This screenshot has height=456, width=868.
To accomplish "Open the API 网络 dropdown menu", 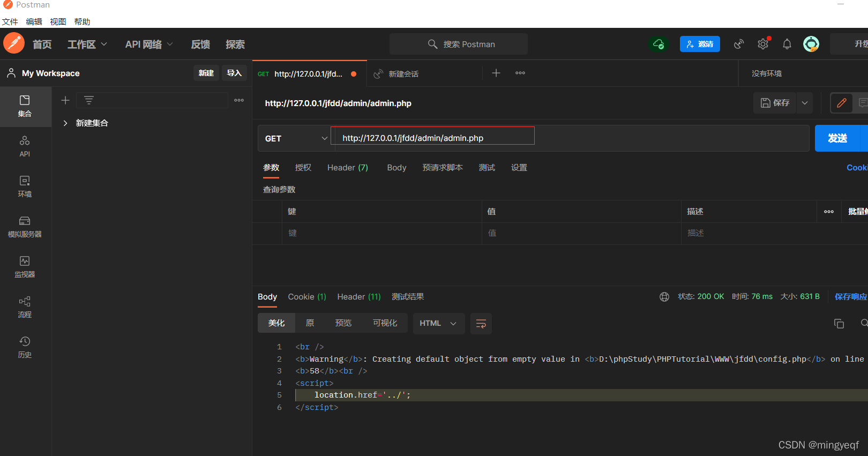I will (149, 44).
